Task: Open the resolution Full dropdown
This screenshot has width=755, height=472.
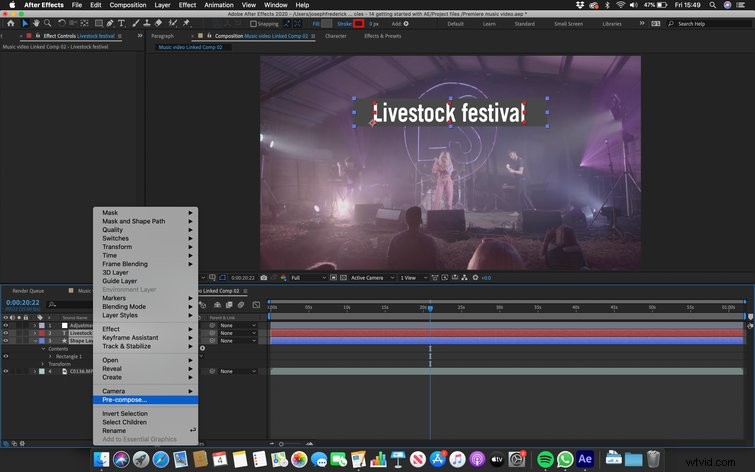Action: (308, 278)
